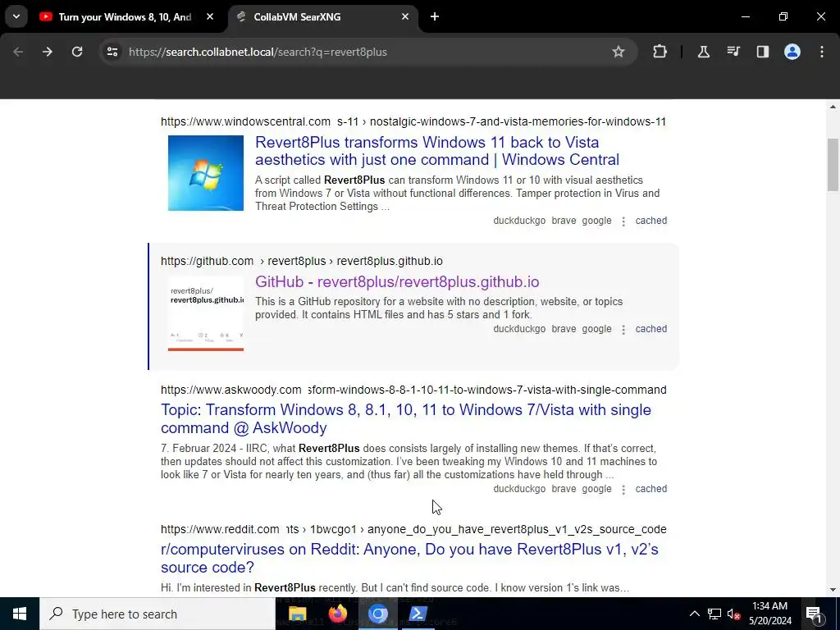Expand more options for Windows Central result
Viewport: 840px width, 630px height.
623,221
